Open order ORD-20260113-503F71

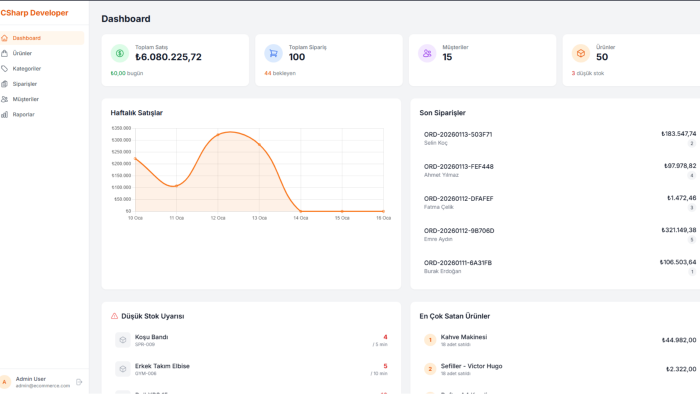[x=458, y=134]
